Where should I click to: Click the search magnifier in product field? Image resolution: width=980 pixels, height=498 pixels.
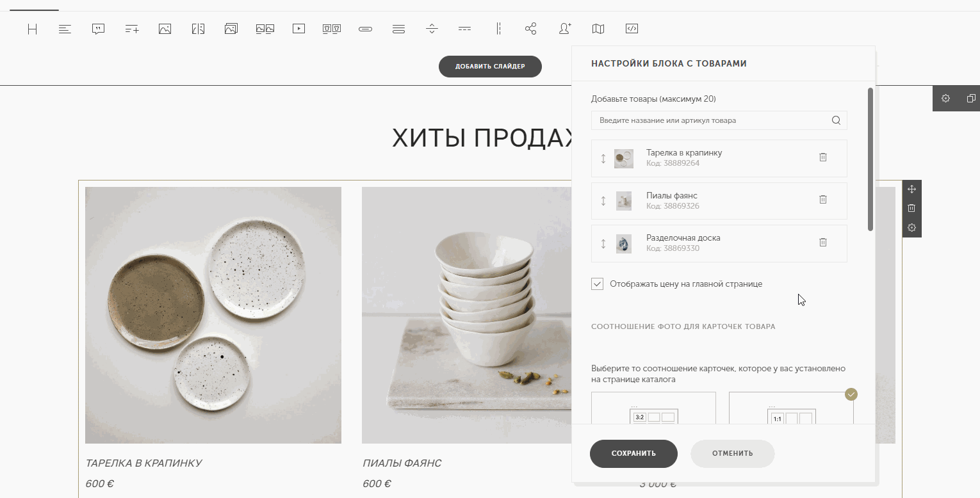point(836,120)
